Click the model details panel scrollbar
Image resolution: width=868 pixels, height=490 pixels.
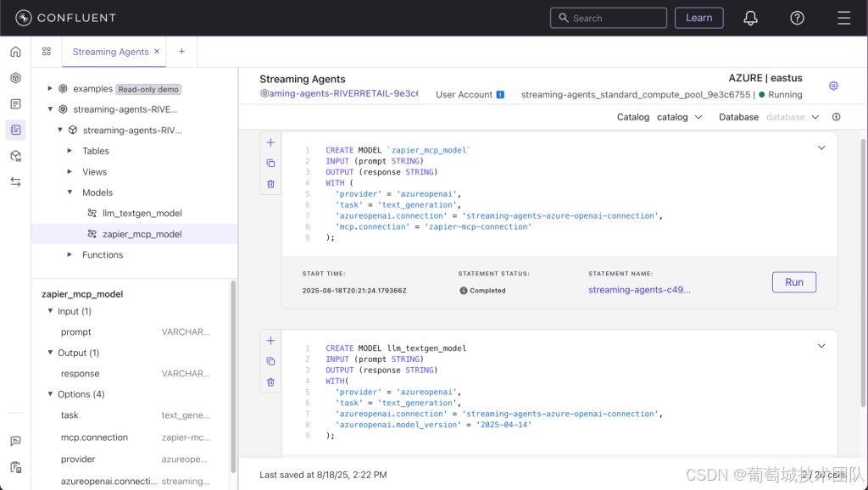point(233,376)
